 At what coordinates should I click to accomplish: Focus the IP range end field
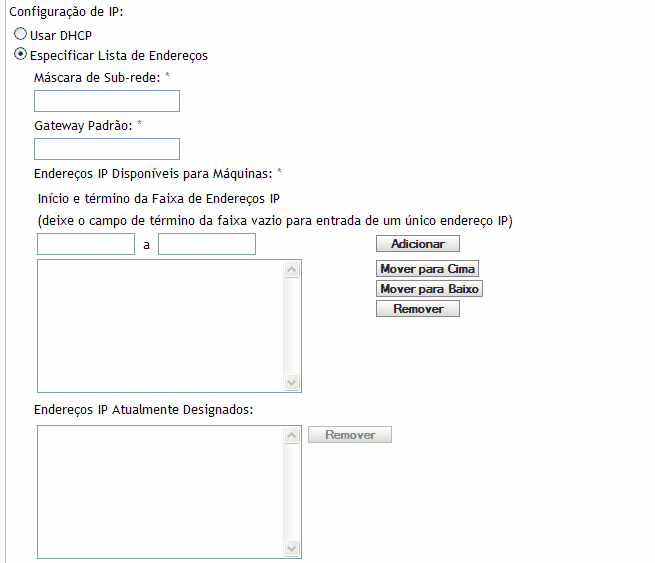pyautogui.click(x=207, y=244)
